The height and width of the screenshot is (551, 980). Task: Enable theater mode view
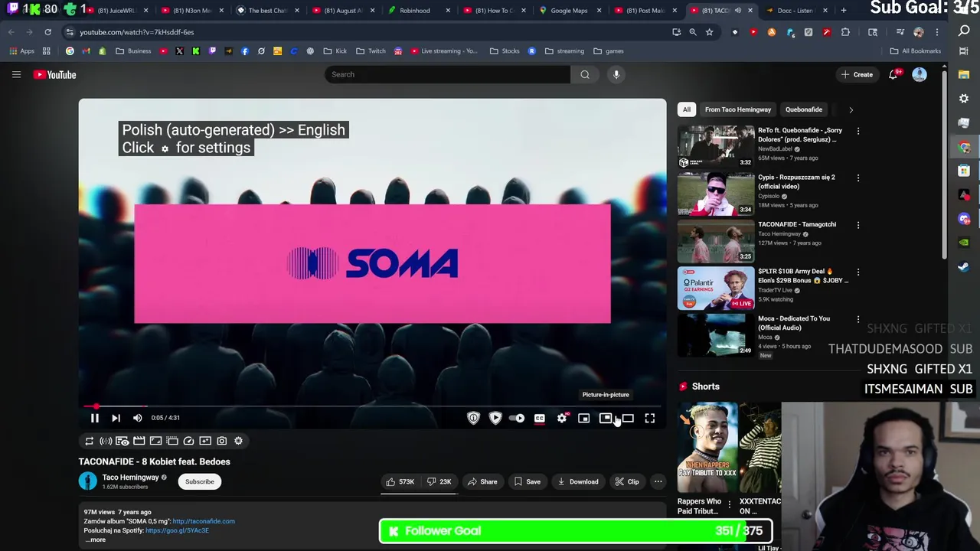(x=628, y=418)
